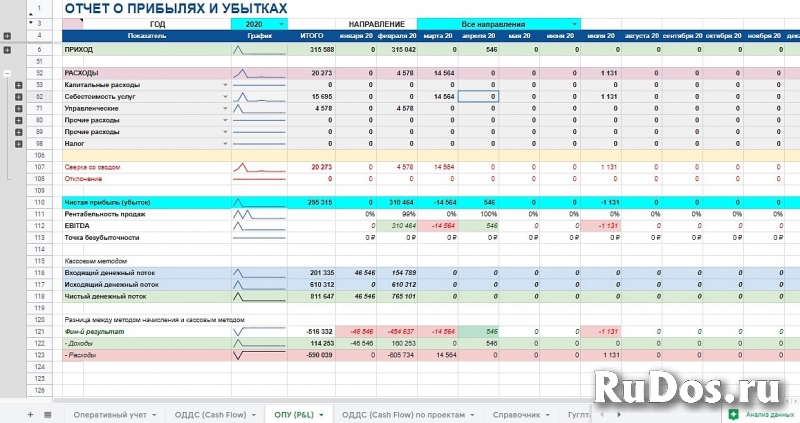The width and height of the screenshot is (800, 423).
Task: Toggle group plus button at row 80
Action: click(x=20, y=120)
